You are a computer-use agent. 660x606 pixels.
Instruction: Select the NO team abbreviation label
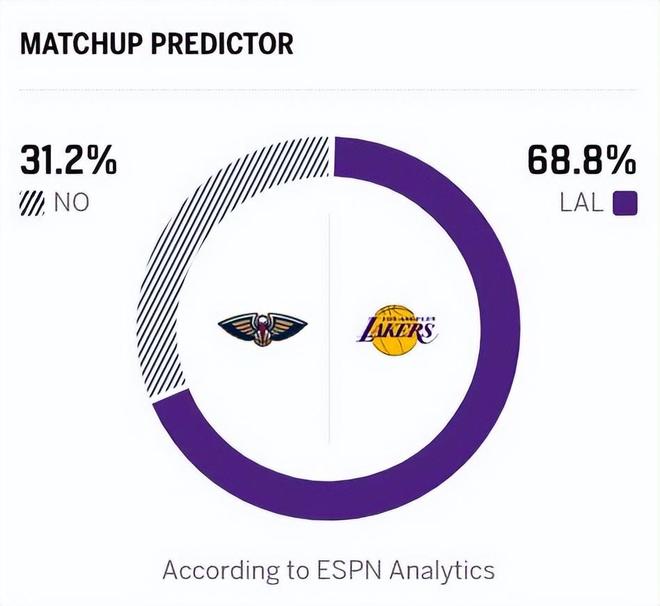tap(71, 203)
